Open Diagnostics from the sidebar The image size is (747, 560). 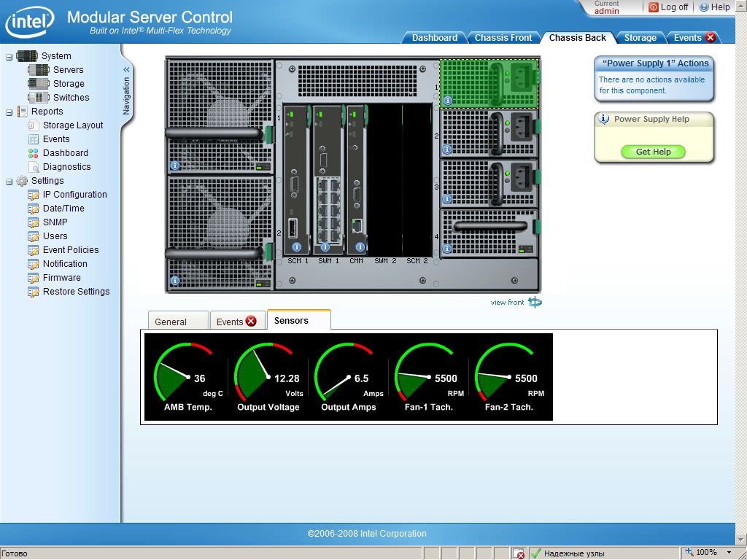(66, 167)
